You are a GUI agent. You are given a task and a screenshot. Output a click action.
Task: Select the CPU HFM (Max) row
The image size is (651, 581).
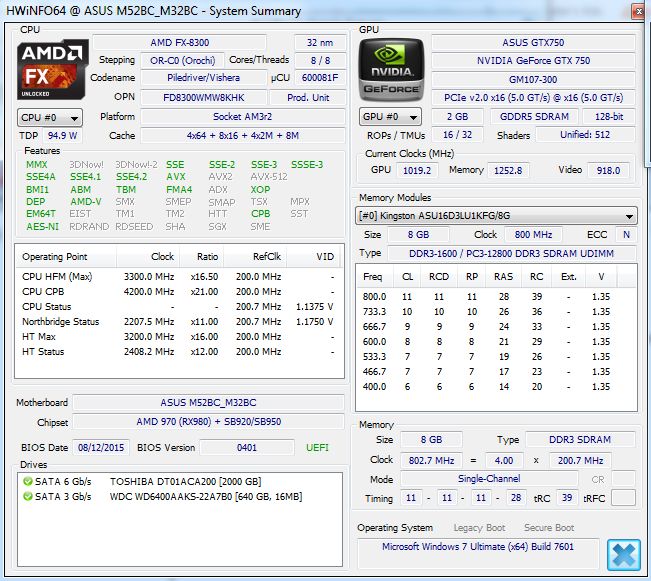point(179,277)
